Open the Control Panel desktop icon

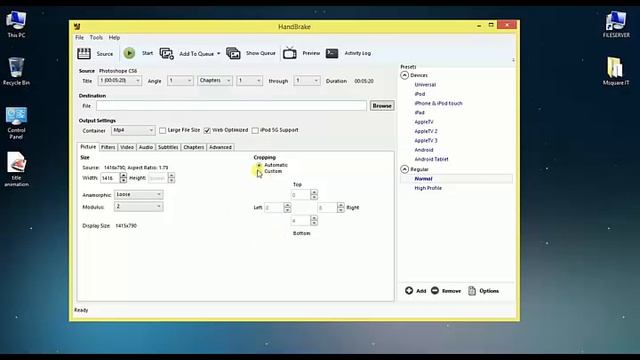pyautogui.click(x=16, y=123)
